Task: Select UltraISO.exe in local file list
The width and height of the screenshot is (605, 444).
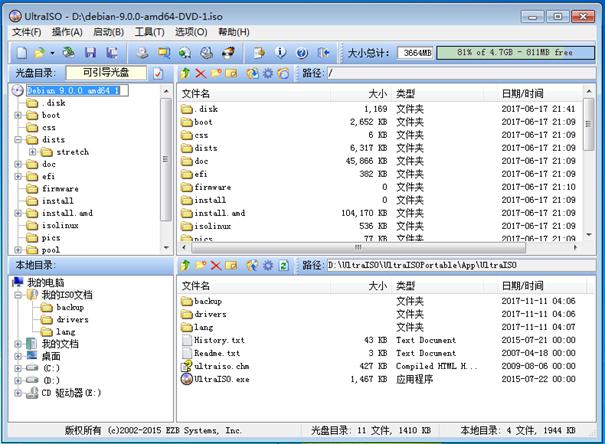Action: tap(221, 379)
